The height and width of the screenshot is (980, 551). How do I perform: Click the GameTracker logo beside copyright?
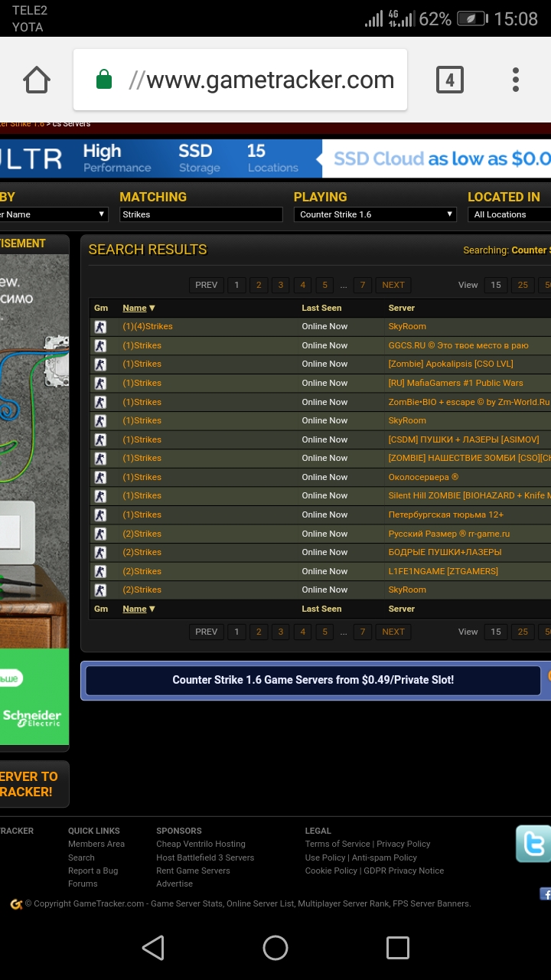[x=16, y=904]
